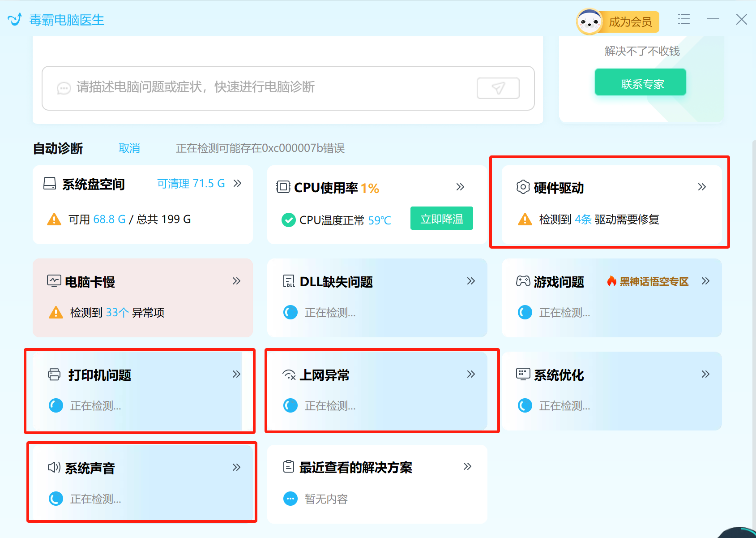Viewport: 756px width, 538px height.
Task: Click the gamepad icon on 游戏问题 card
Action: pyautogui.click(x=523, y=281)
